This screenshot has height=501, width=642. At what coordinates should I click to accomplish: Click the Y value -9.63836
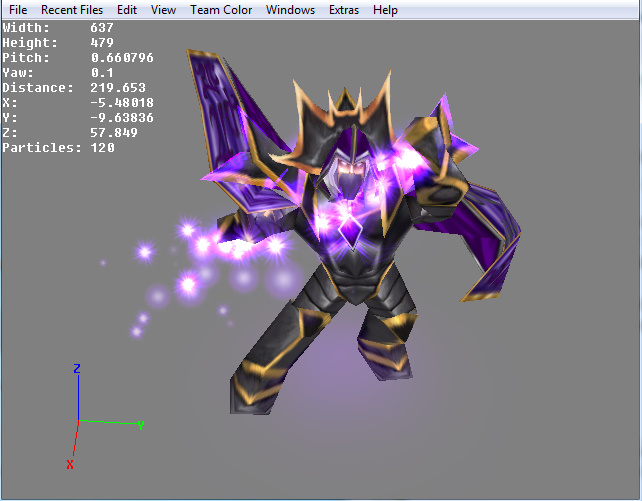[122, 118]
